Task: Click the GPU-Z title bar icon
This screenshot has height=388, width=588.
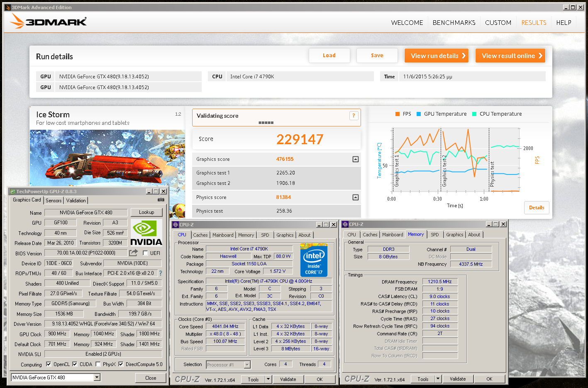Action: [12, 192]
